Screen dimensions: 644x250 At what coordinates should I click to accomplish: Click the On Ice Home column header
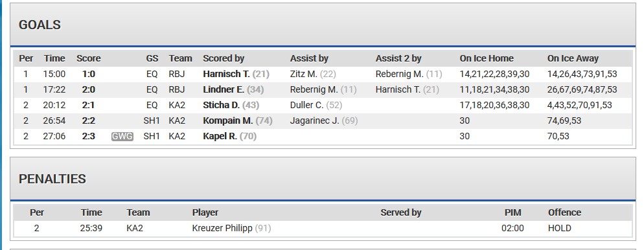click(x=487, y=59)
